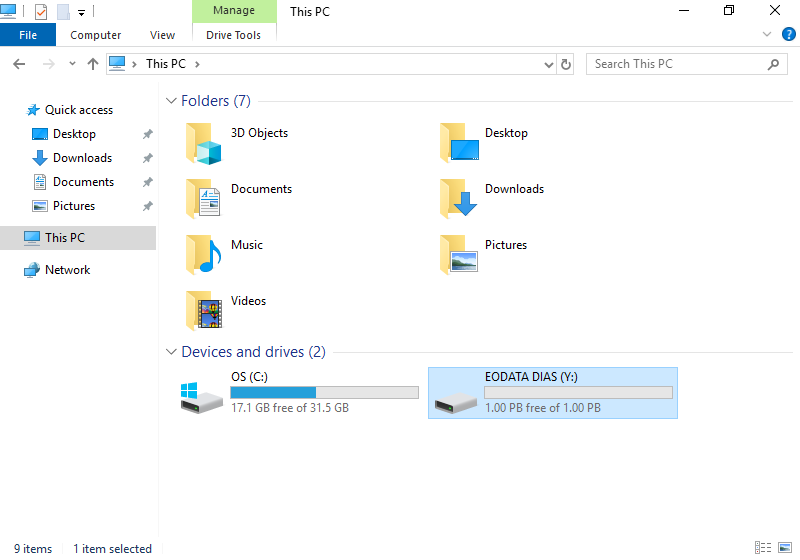Image resolution: width=800 pixels, height=560 pixels.
Task: Open the File menu
Action: pos(28,35)
